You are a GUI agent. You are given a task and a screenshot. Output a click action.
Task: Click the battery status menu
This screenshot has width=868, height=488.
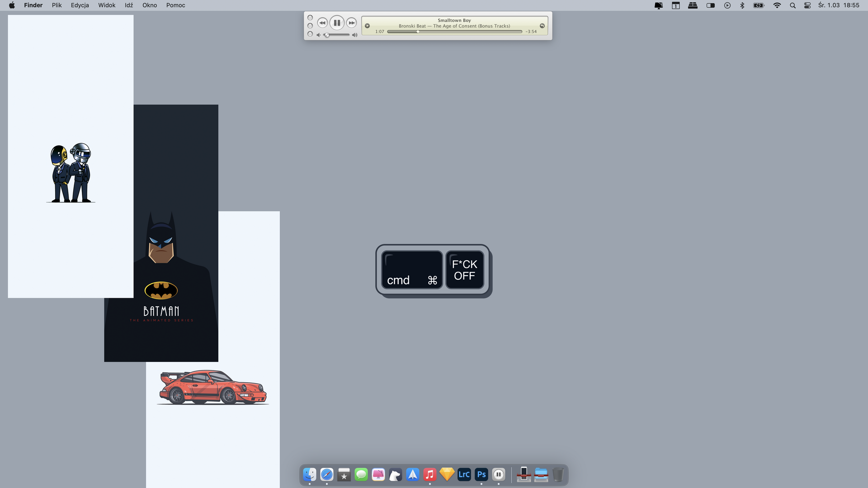click(x=759, y=5)
